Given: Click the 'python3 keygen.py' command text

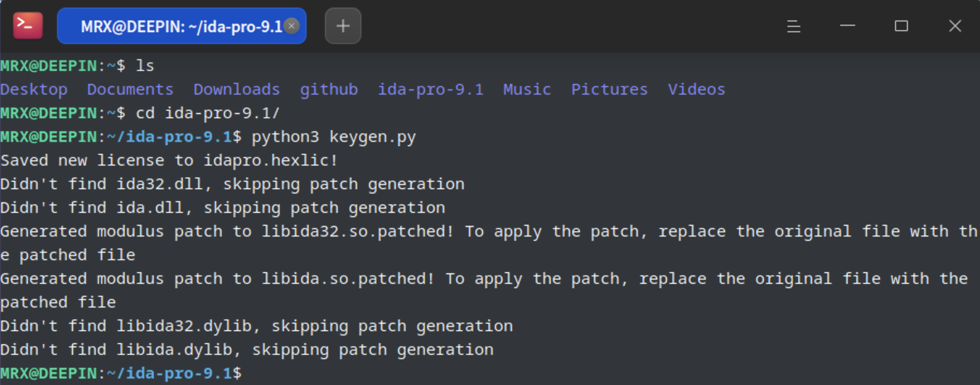Looking at the screenshot, I should click(333, 137).
